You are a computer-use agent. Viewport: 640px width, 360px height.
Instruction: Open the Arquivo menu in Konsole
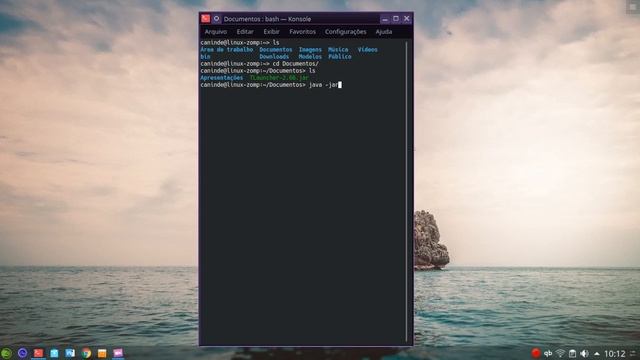(x=216, y=31)
